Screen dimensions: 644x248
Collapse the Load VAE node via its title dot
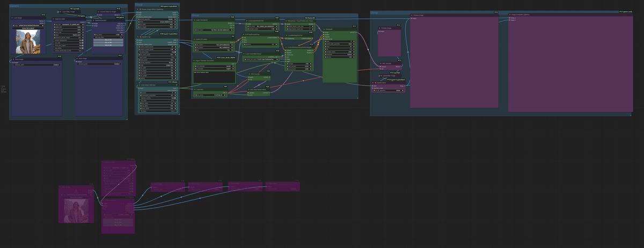click(x=194, y=90)
